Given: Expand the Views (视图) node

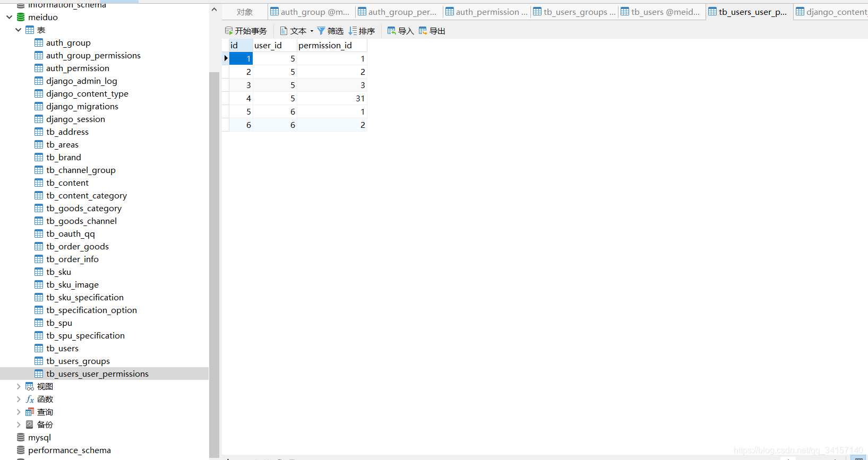Looking at the screenshot, I should point(19,386).
